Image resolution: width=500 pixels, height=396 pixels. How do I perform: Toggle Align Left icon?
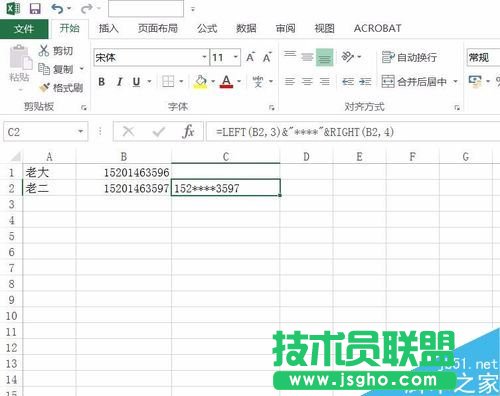[x=290, y=81]
